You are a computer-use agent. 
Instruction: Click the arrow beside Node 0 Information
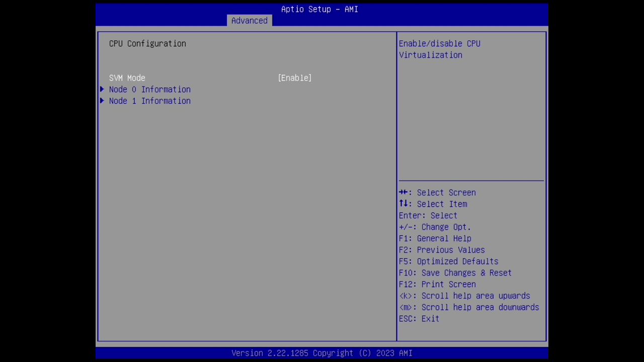(102, 89)
